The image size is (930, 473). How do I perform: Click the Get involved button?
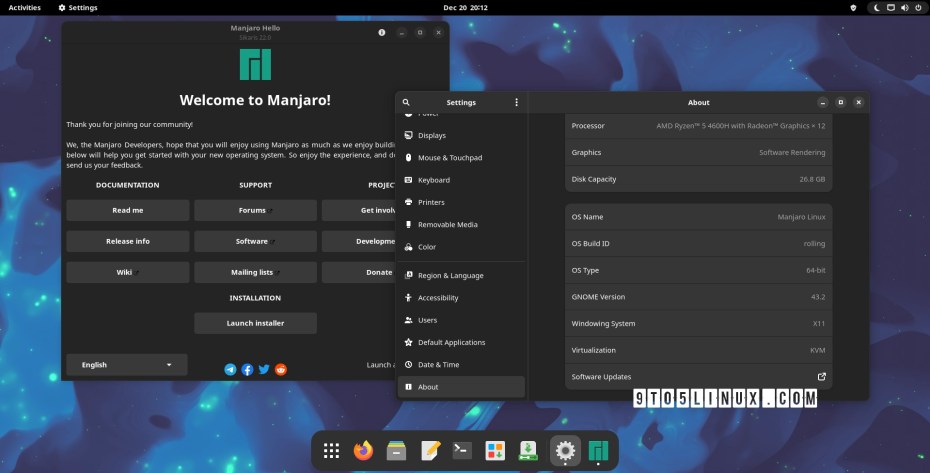coord(359,210)
